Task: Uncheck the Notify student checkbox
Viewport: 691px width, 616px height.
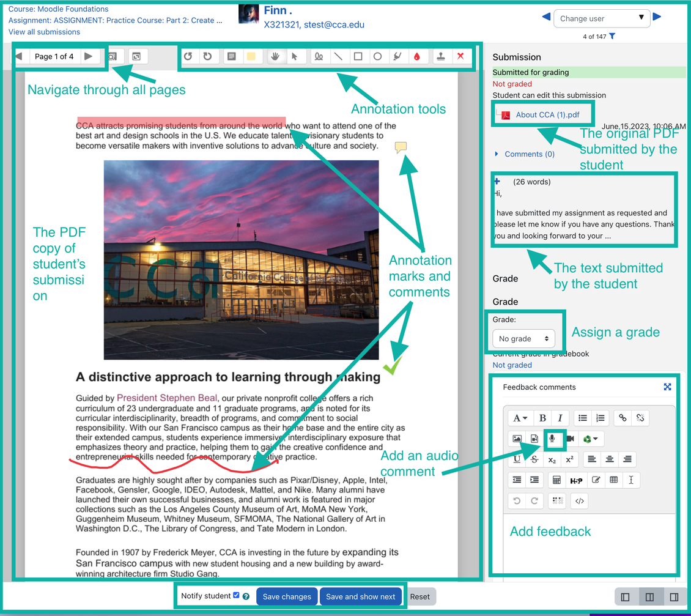Action: coord(236,596)
